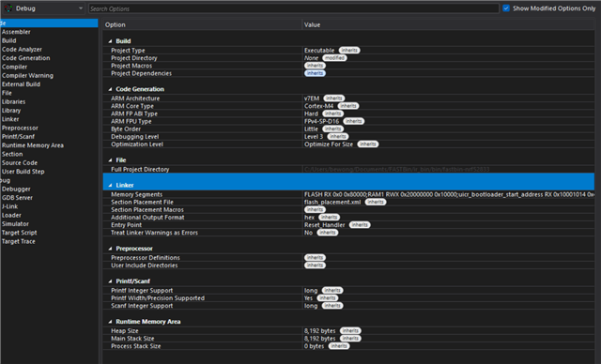Select Section category
This screenshot has width=601, height=364.
(x=12, y=154)
